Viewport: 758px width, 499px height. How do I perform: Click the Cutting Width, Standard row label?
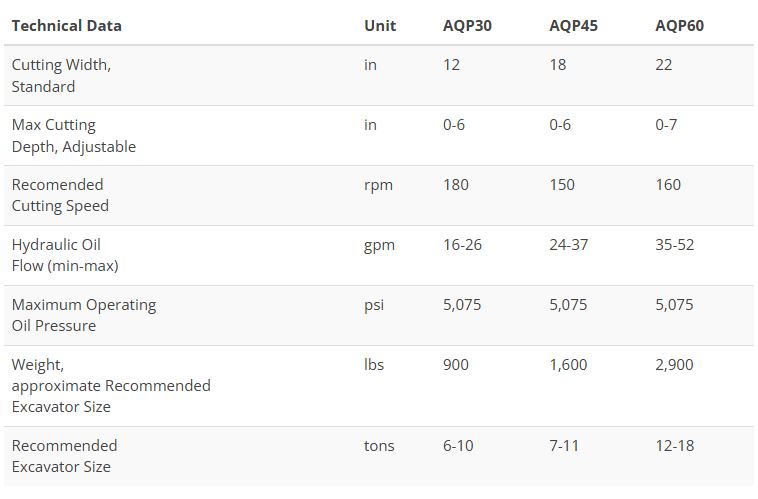point(61,75)
